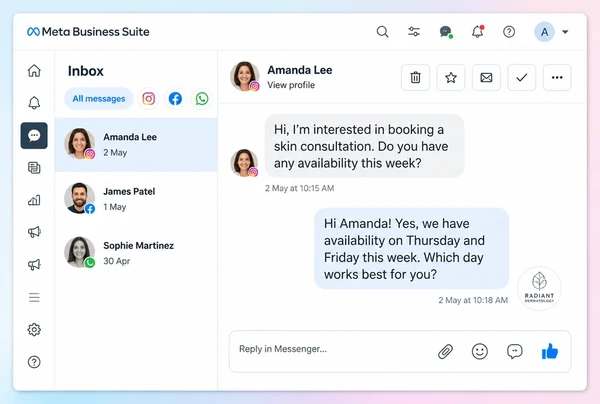The width and height of the screenshot is (600, 404).
Task: Open the emoji picker
Action: coord(479,351)
